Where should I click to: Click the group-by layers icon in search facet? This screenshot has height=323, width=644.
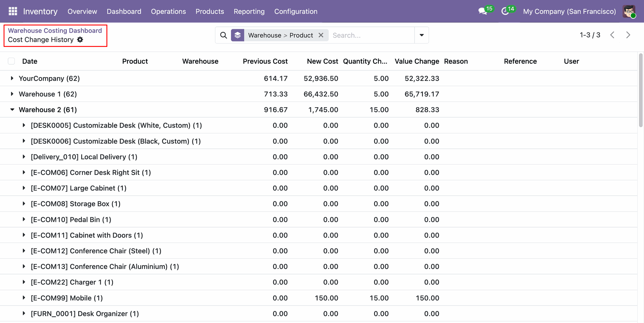[x=237, y=35]
